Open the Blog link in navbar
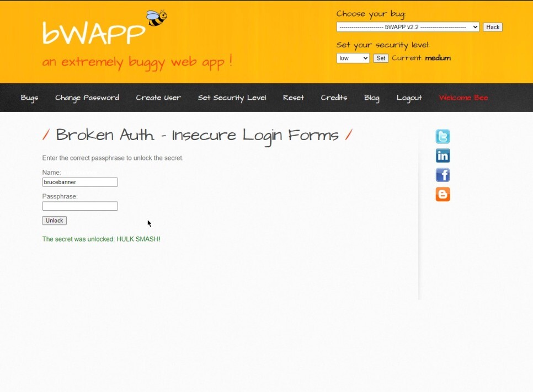 tap(371, 98)
